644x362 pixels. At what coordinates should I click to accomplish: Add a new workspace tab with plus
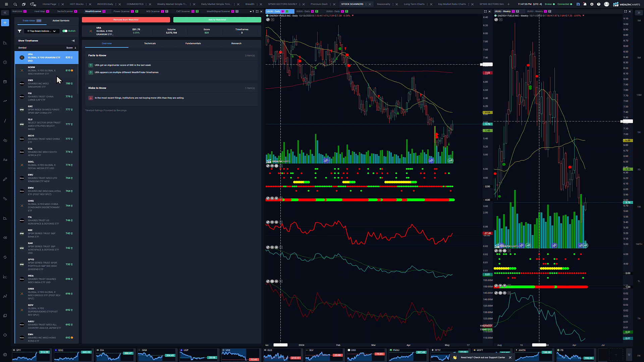tap(508, 4)
